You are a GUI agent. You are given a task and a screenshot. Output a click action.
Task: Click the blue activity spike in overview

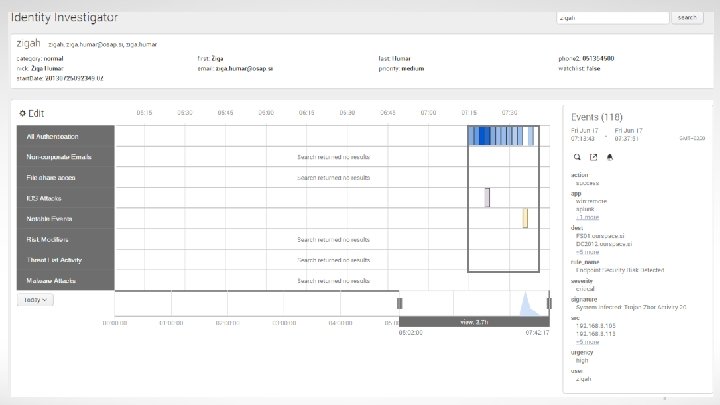(x=527, y=305)
